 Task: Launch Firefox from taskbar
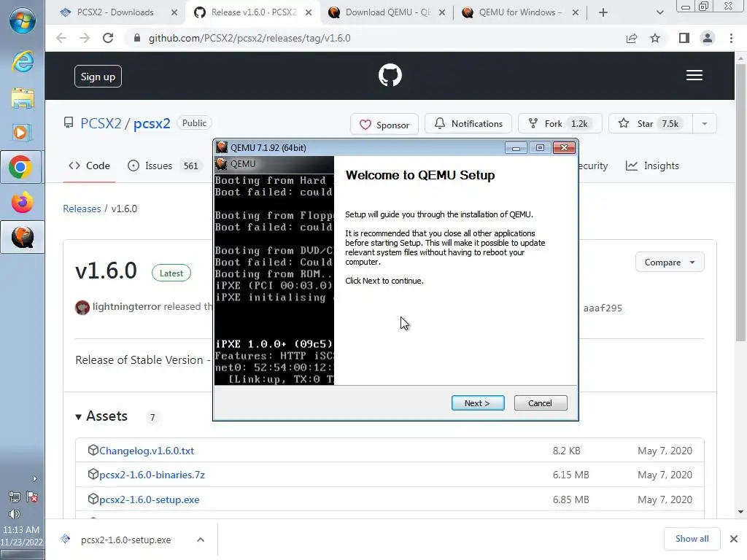pos(23,203)
